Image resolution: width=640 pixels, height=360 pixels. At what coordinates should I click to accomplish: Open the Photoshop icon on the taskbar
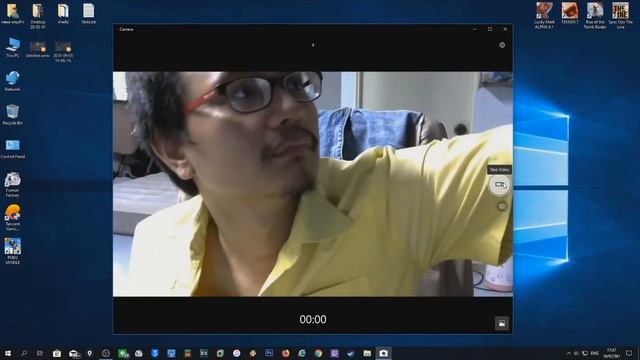coord(269,353)
